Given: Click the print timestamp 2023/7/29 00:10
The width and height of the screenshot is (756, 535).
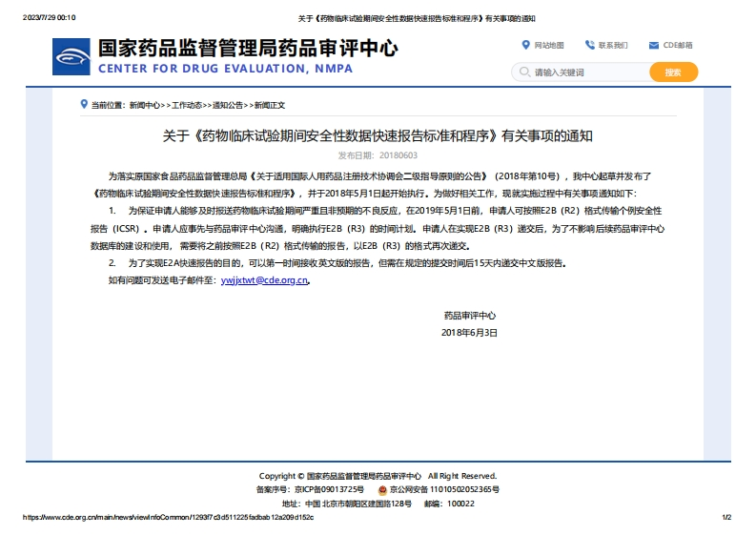Looking at the screenshot, I should tap(50, 18).
